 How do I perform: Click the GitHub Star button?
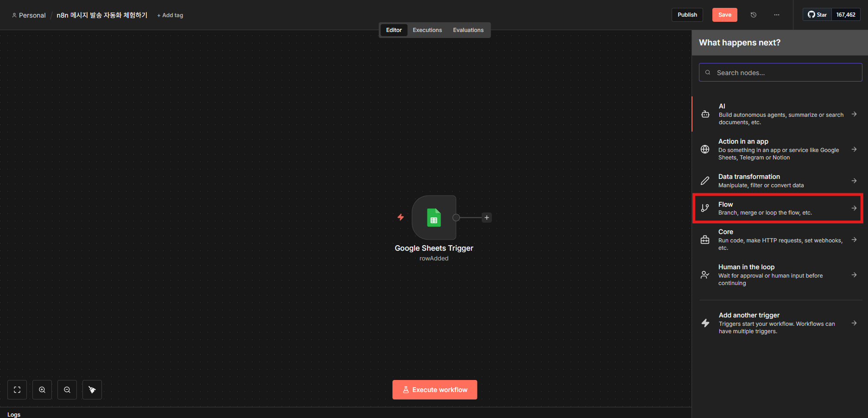(818, 15)
